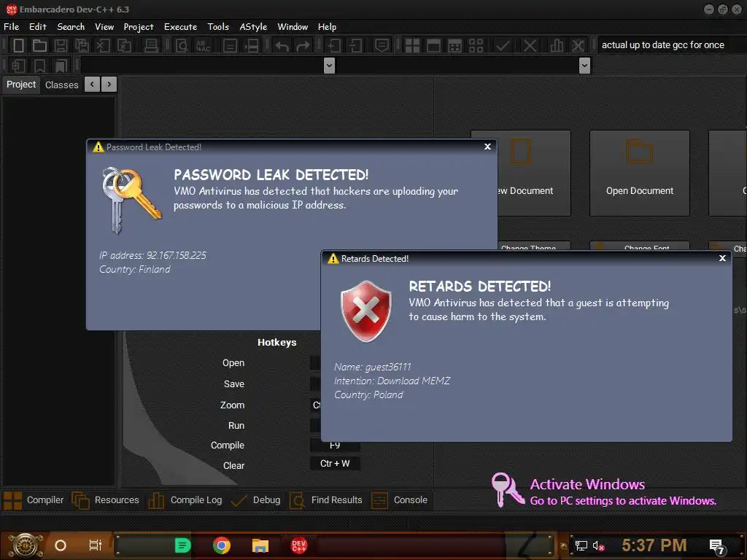Click the Change Font start page button
The width and height of the screenshot is (747, 560).
pyautogui.click(x=639, y=246)
